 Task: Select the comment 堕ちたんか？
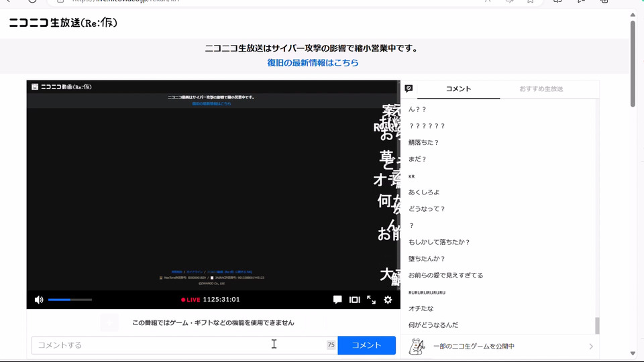427,259
